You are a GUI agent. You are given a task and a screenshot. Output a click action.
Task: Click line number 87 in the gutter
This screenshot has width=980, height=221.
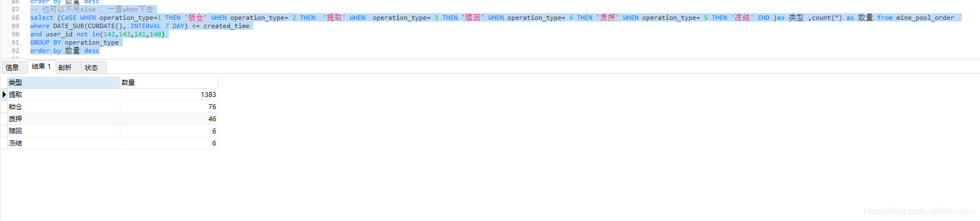click(x=15, y=9)
